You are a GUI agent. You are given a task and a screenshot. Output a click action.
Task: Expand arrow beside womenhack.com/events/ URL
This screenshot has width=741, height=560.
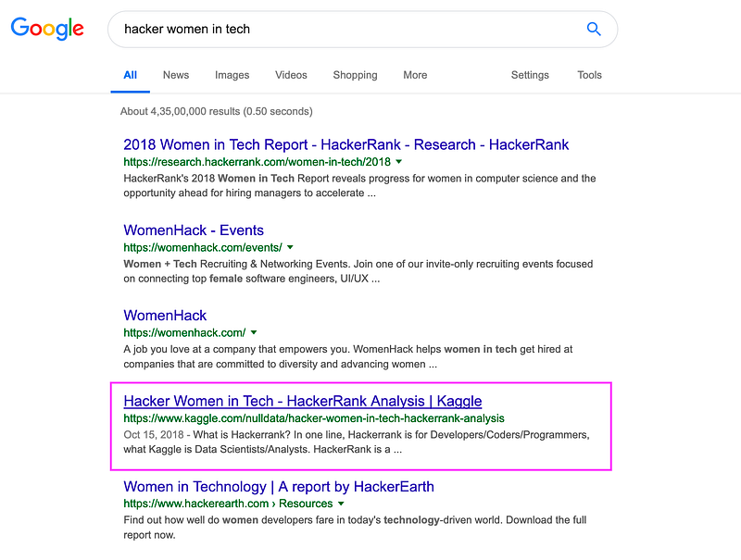290,247
